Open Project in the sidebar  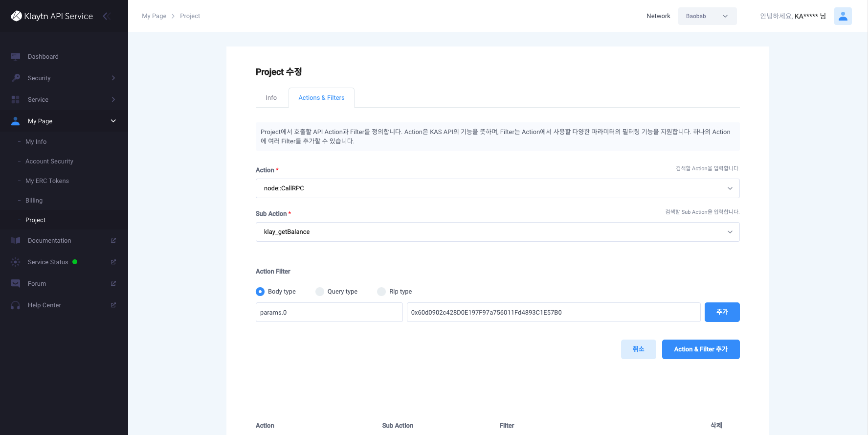click(x=35, y=220)
